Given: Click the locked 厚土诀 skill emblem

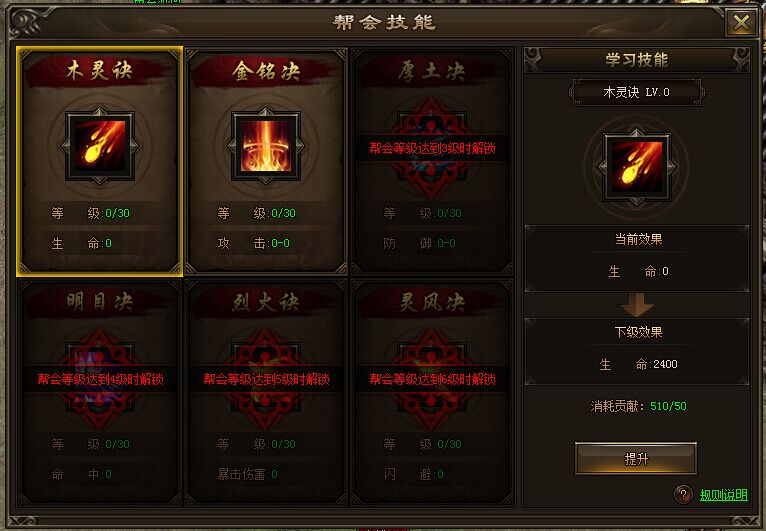Looking at the screenshot, I should [431, 147].
